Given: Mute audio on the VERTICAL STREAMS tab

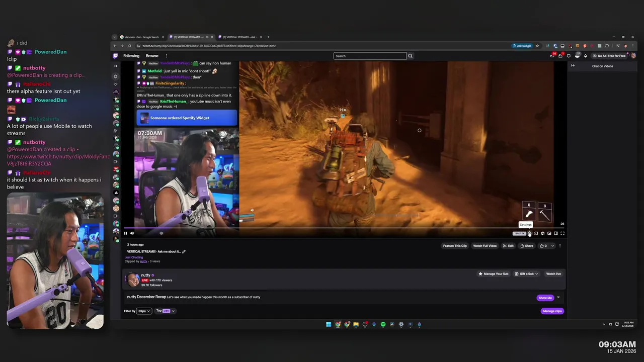Looking at the screenshot, I should (x=207, y=37).
